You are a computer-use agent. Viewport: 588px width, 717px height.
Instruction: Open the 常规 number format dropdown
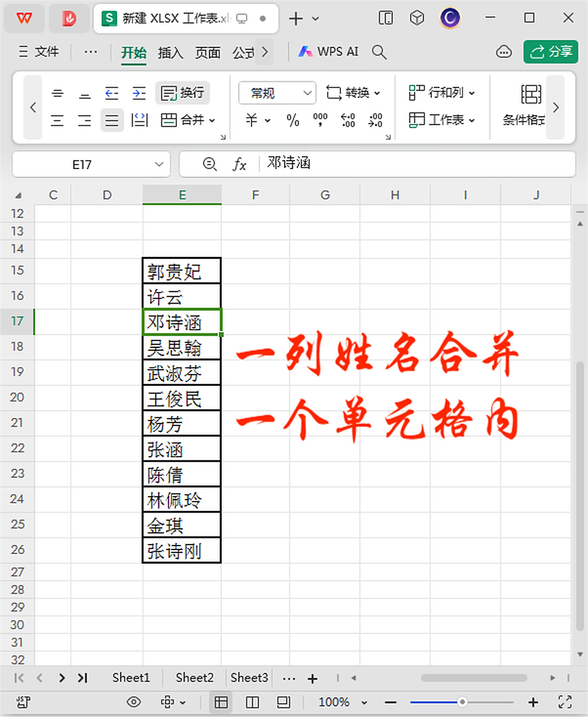tap(277, 93)
